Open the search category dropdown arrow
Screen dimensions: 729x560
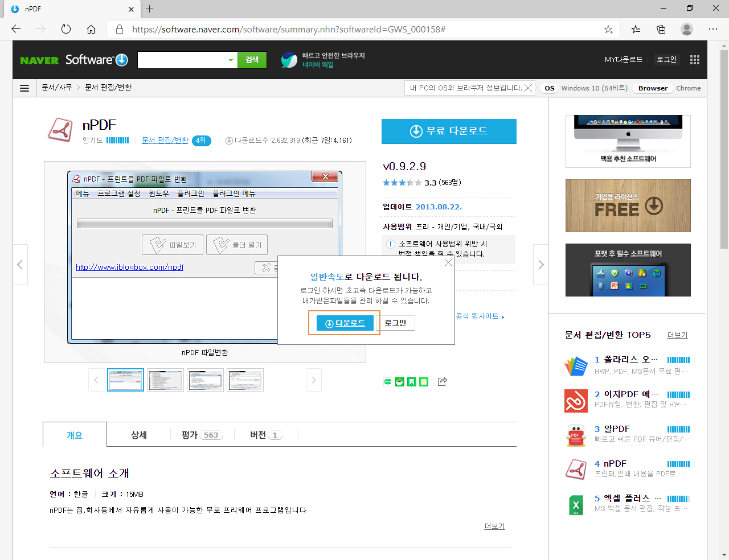(231, 60)
